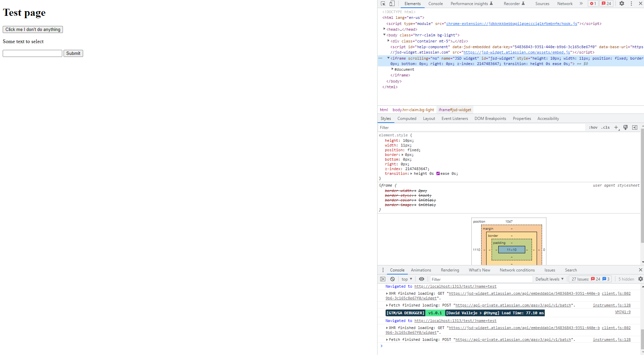The width and height of the screenshot is (644, 355).
Task: Expand the border shorthand property triangle
Action: 402,155
